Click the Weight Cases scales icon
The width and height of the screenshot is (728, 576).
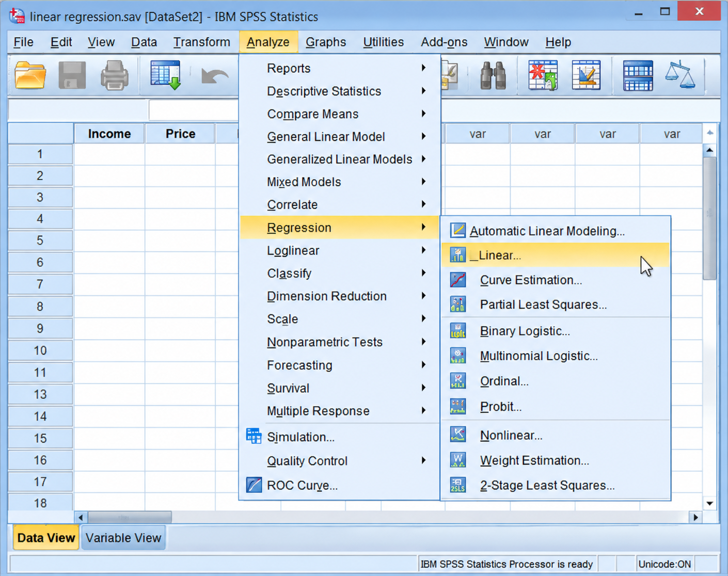point(680,75)
